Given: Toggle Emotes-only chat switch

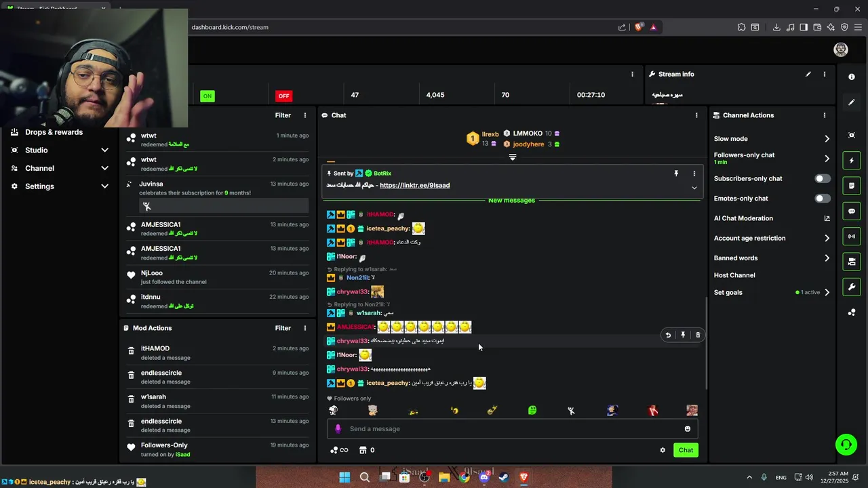Looking at the screenshot, I should pos(822,199).
